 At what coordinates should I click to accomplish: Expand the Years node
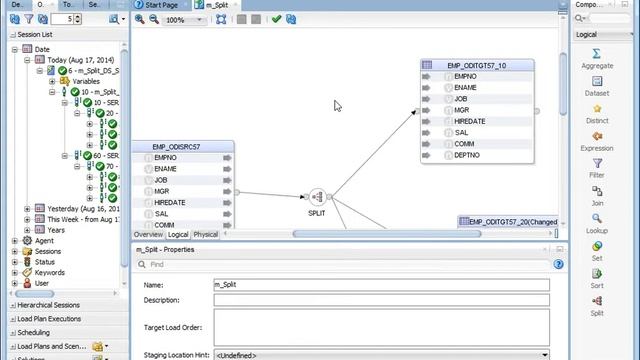click(x=27, y=230)
